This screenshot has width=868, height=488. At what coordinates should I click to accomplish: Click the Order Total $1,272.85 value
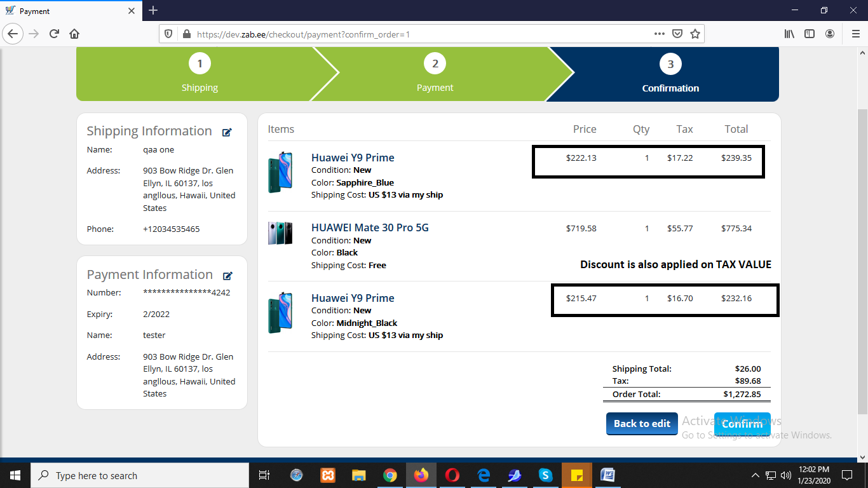coord(742,394)
